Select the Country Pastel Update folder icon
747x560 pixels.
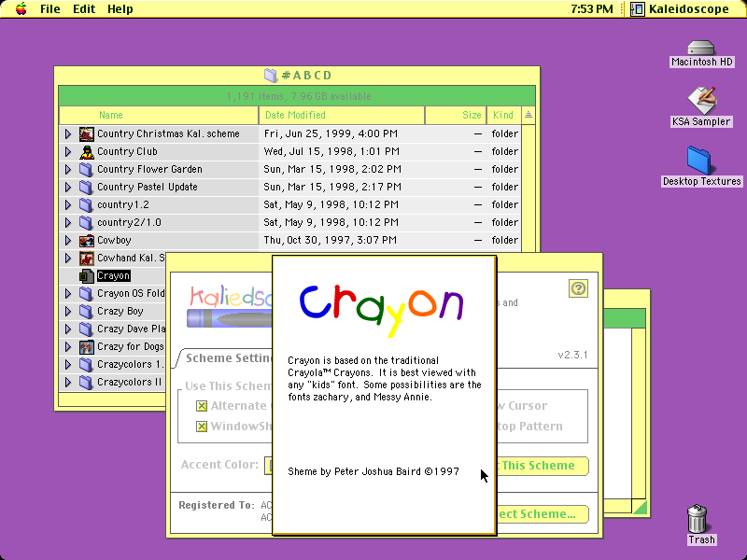point(86,187)
